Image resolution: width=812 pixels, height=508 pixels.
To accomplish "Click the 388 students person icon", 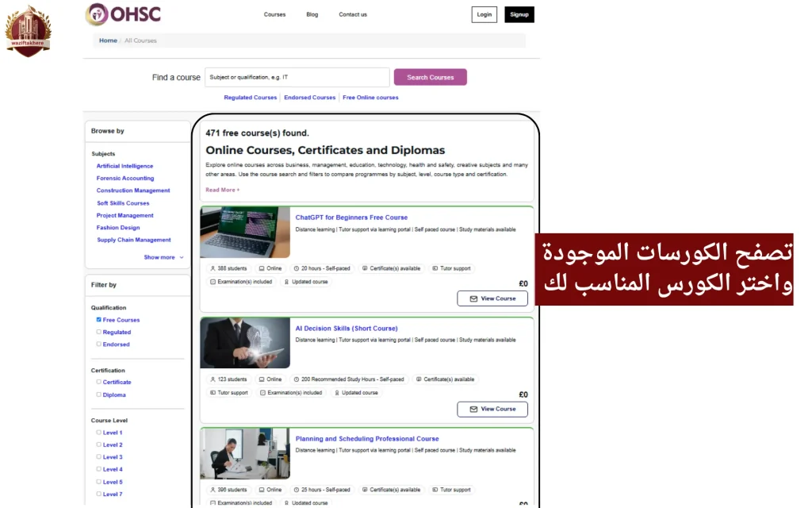I will point(213,268).
